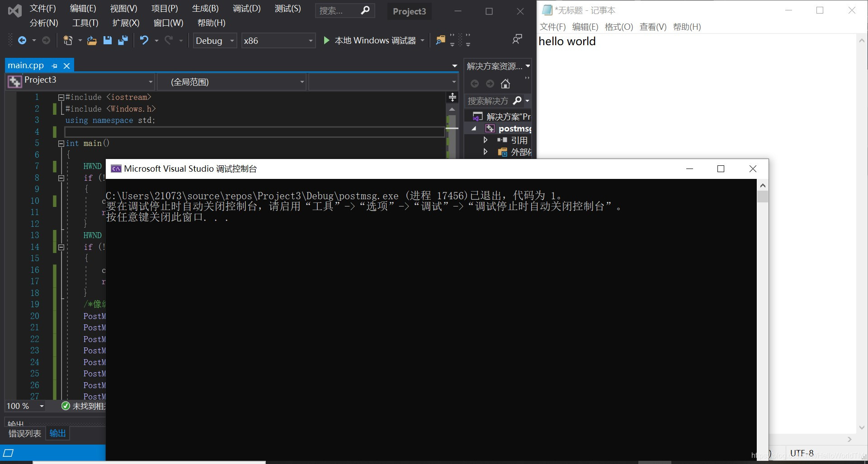This screenshot has width=868, height=464.
Task: Collapse the if block at line 14
Action: point(61,247)
